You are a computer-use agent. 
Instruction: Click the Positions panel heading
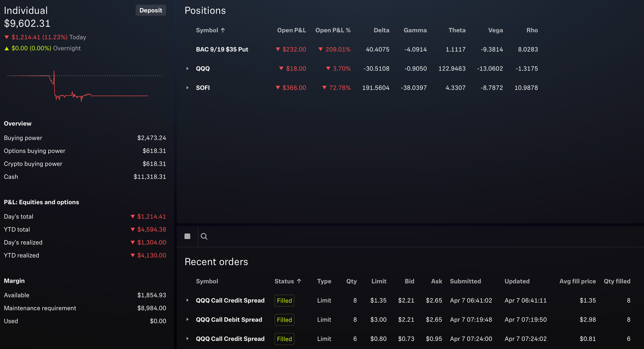205,11
